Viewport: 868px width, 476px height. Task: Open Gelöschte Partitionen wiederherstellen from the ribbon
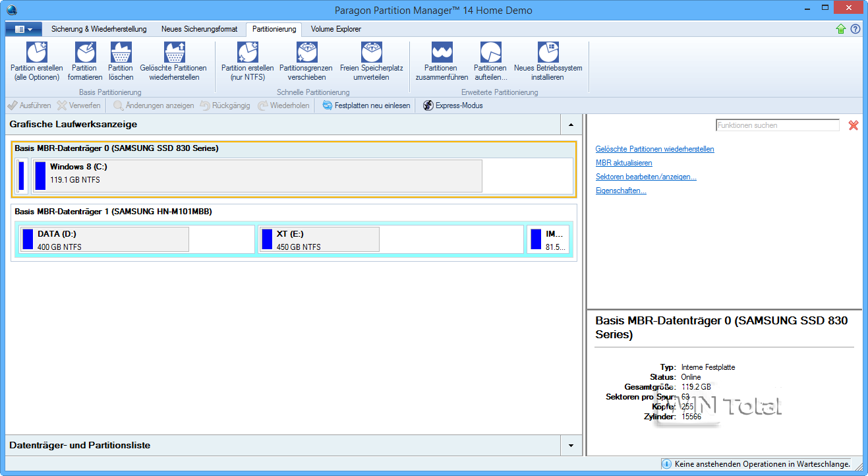(x=174, y=53)
